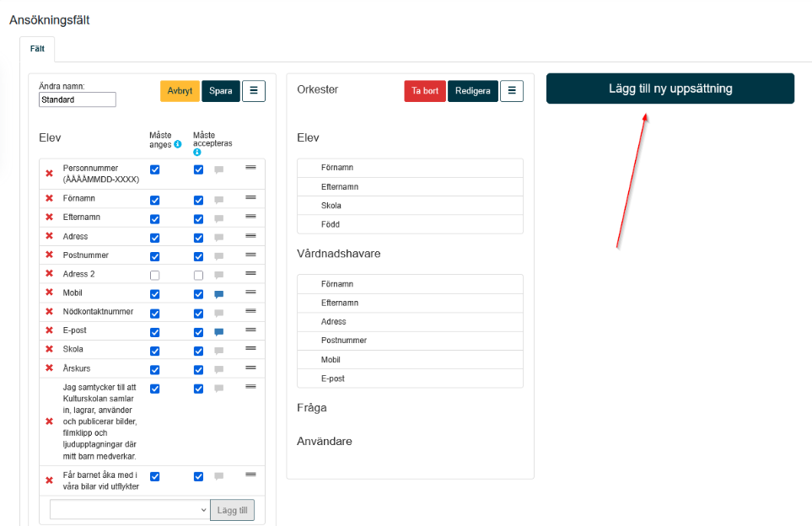This screenshot has width=812, height=526.
Task: Click Redigera for the Orkester set
Action: coord(473,91)
